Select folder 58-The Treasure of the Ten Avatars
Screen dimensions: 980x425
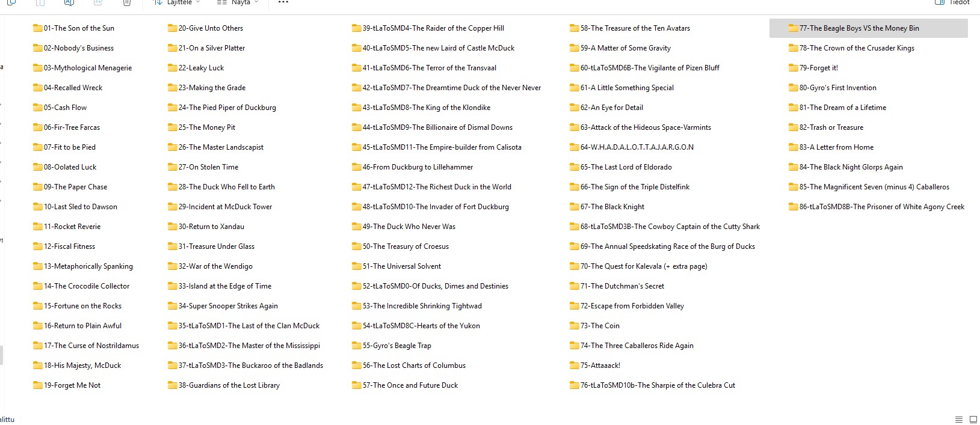click(x=630, y=28)
